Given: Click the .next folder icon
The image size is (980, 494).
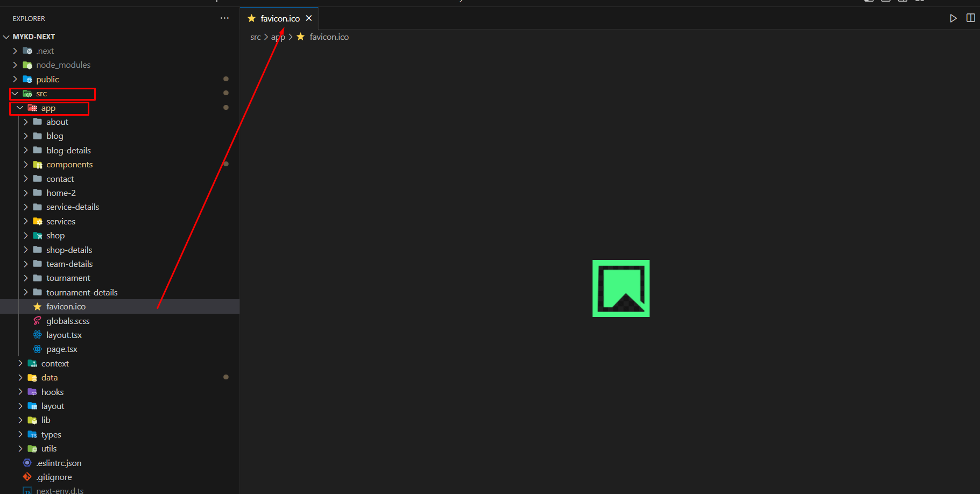Looking at the screenshot, I should pyautogui.click(x=27, y=51).
